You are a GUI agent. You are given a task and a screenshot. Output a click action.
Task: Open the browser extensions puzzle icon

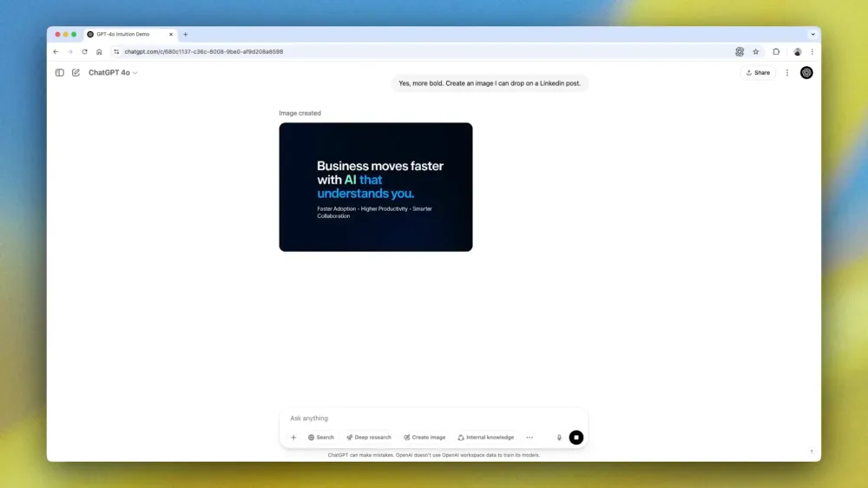click(x=776, y=51)
